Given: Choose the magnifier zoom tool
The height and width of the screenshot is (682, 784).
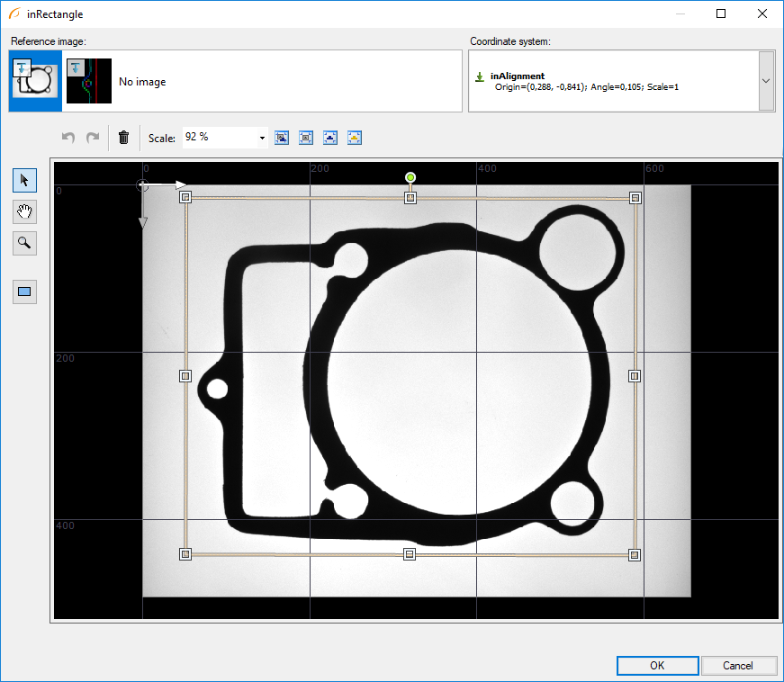Looking at the screenshot, I should (24, 243).
